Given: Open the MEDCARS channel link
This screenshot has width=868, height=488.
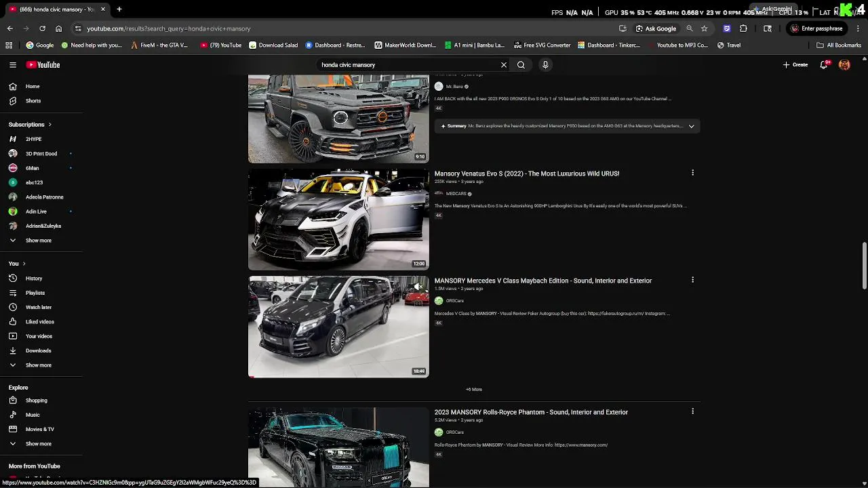Looking at the screenshot, I should (x=456, y=193).
